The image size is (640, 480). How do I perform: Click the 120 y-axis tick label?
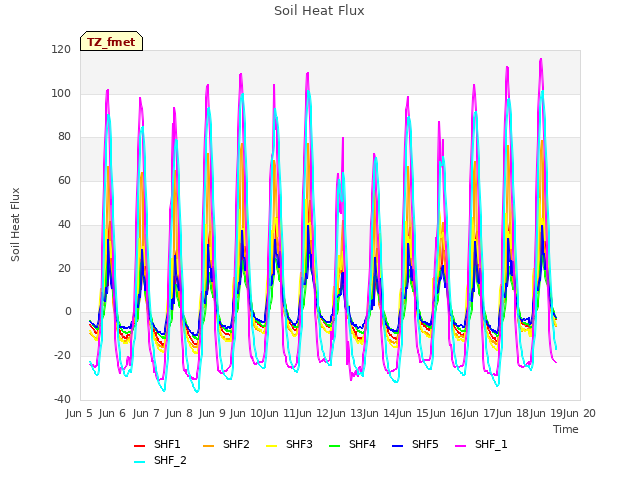pos(61,49)
